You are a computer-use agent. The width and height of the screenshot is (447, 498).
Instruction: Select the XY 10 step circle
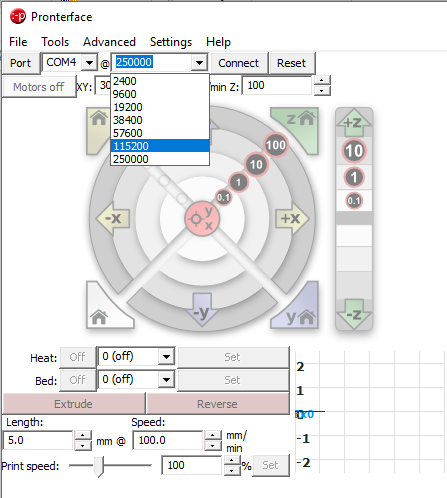pyautogui.click(x=256, y=164)
